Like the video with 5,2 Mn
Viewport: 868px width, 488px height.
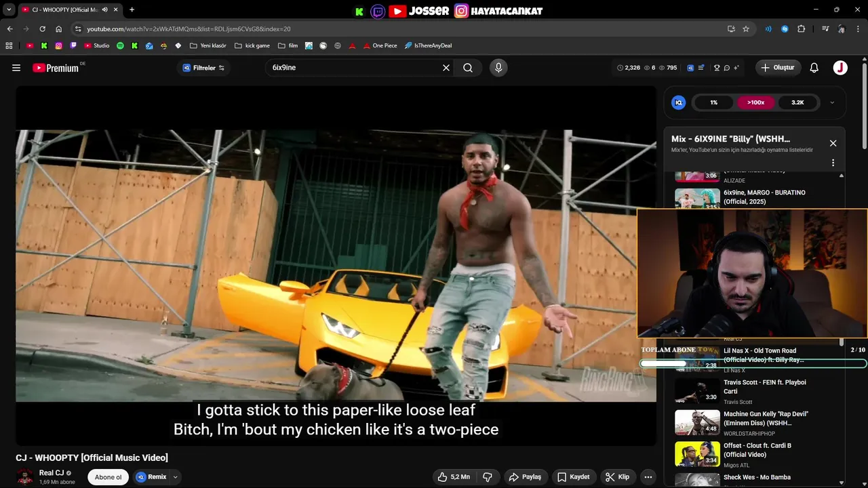tap(454, 477)
